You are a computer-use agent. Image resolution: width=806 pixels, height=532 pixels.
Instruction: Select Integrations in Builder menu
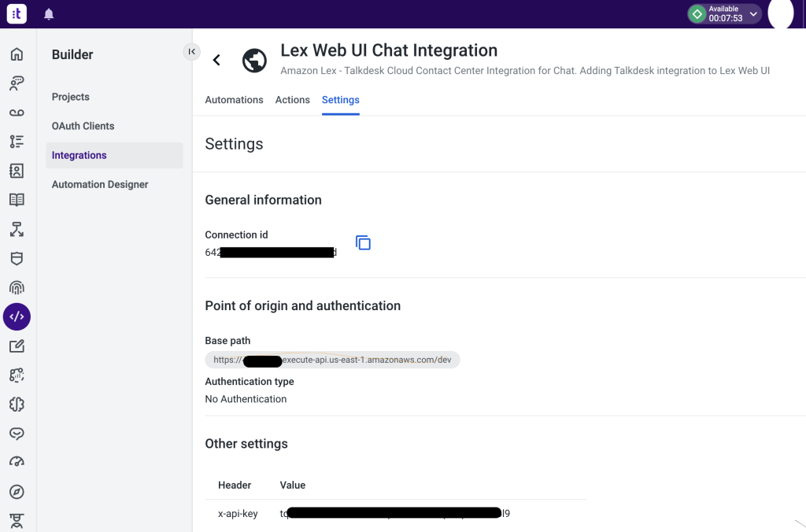[114, 155]
